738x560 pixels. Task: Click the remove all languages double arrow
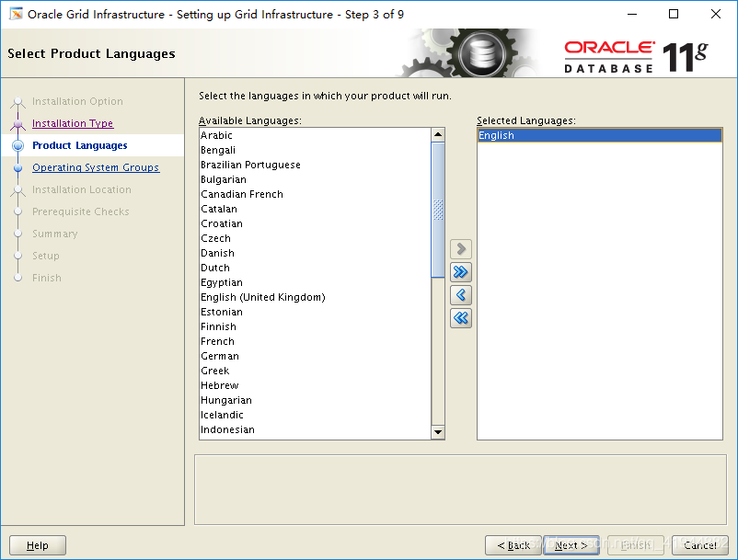(461, 318)
